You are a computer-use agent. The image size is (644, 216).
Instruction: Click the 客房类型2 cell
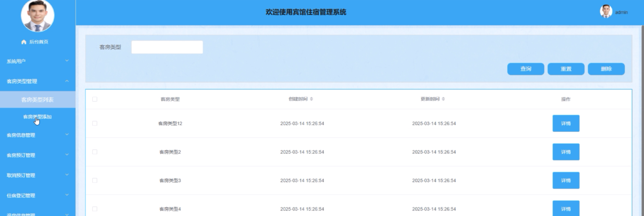click(170, 152)
